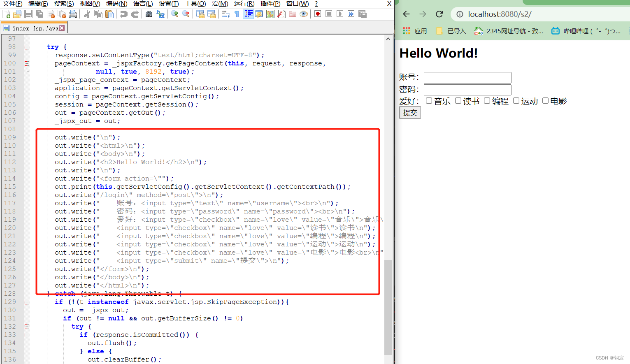Open the Find and Replace icon
Image resolution: width=630 pixels, height=364 pixels.
[160, 14]
